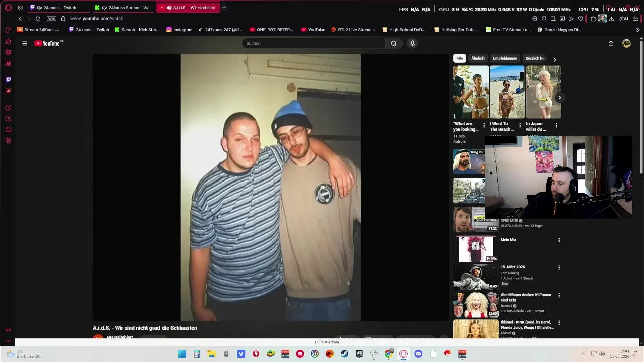This screenshot has height=362, width=644.
Task: Open the High School DxD bookmark
Action: tap(404, 30)
